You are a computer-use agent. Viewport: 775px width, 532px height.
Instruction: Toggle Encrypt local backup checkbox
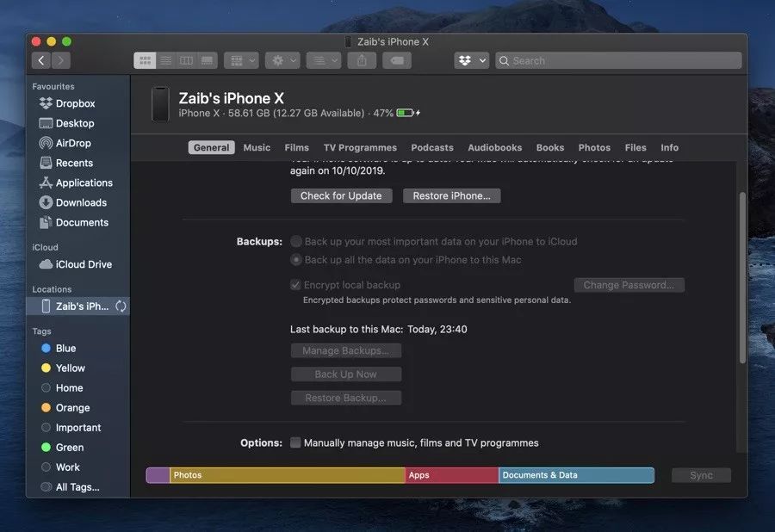pos(295,285)
